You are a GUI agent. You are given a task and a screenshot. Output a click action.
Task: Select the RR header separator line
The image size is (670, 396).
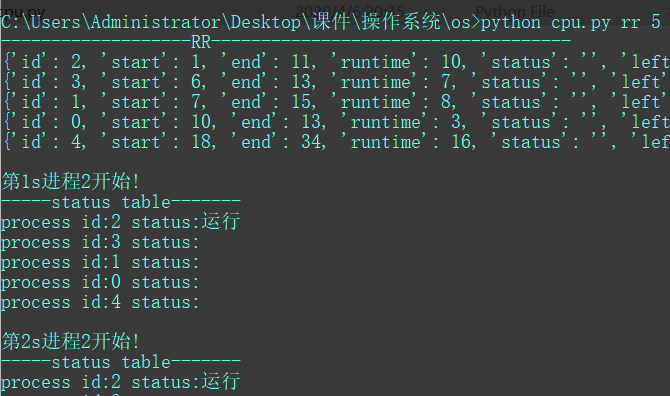tap(285, 41)
